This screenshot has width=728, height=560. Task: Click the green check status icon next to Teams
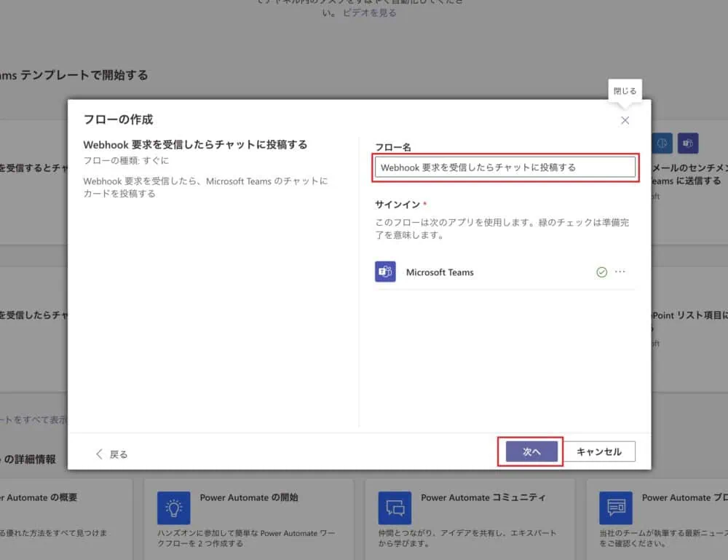(602, 272)
